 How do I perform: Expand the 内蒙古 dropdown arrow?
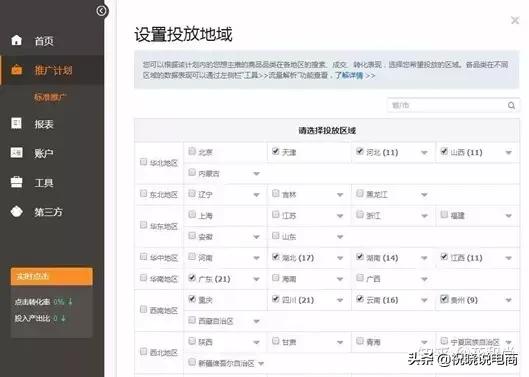(256, 174)
